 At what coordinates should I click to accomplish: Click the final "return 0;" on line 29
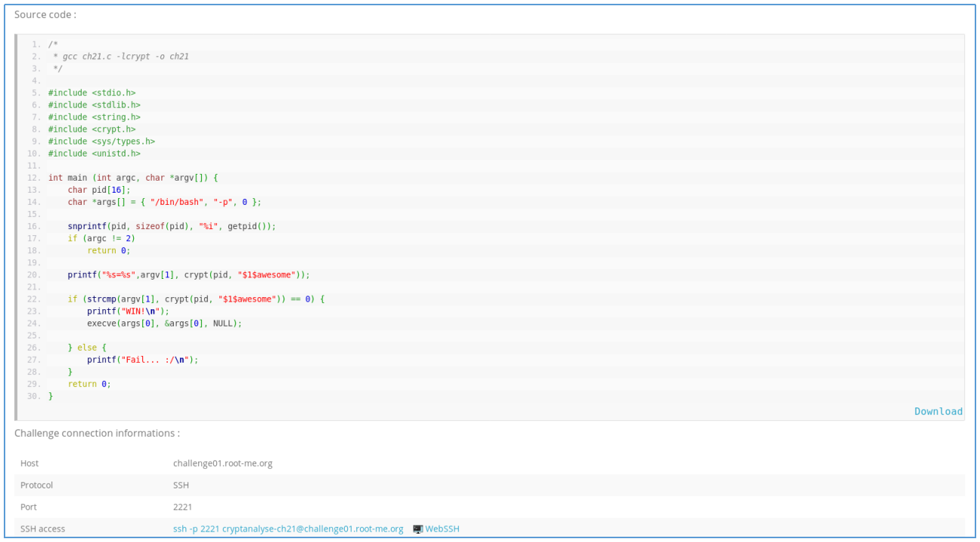[x=89, y=383]
